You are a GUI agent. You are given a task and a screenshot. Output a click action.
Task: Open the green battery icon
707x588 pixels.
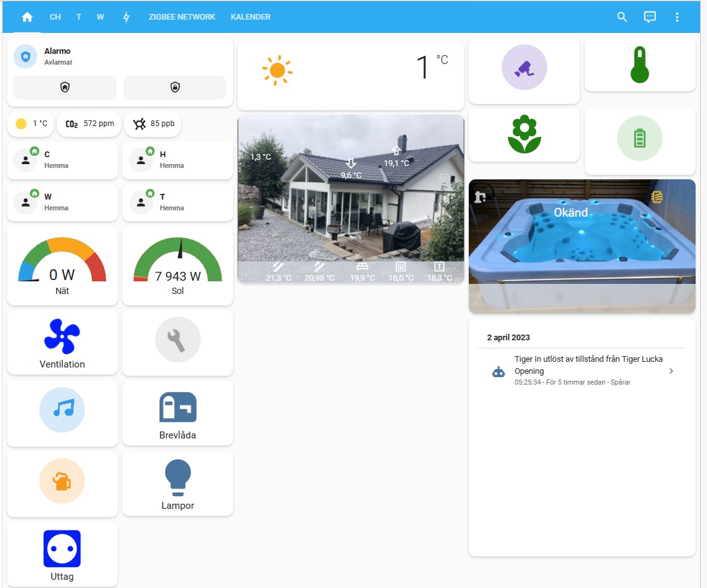[640, 138]
